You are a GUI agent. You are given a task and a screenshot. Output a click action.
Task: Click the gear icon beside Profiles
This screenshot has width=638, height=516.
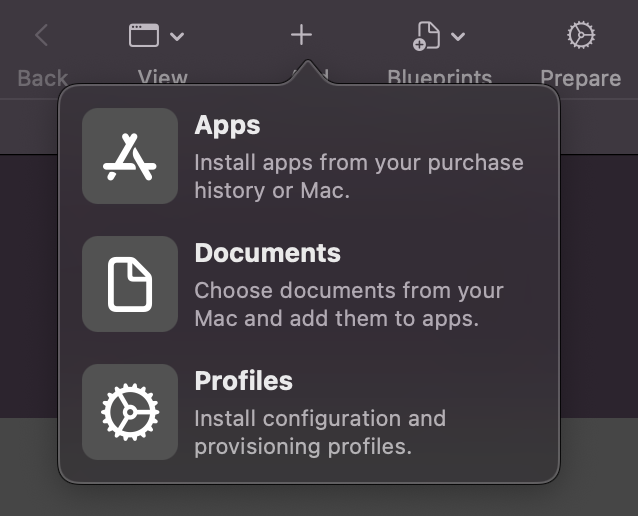(130, 412)
